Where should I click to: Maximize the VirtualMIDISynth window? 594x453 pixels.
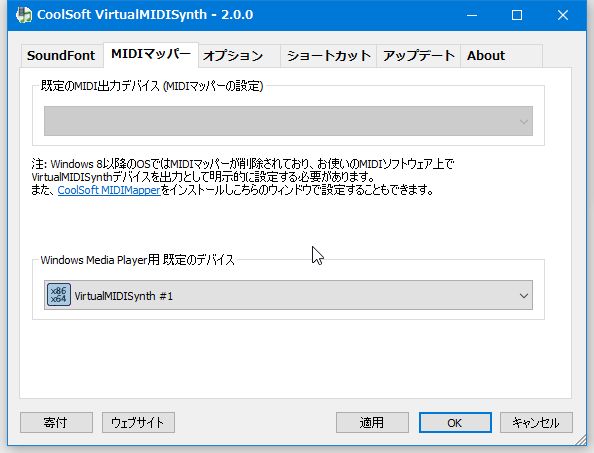point(517,15)
